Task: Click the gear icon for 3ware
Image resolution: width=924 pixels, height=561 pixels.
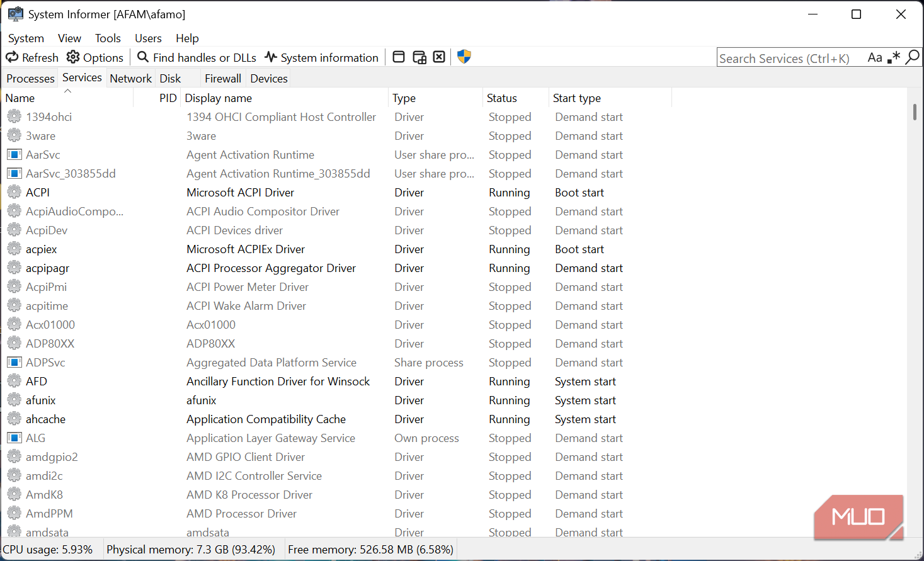Action: (x=14, y=135)
